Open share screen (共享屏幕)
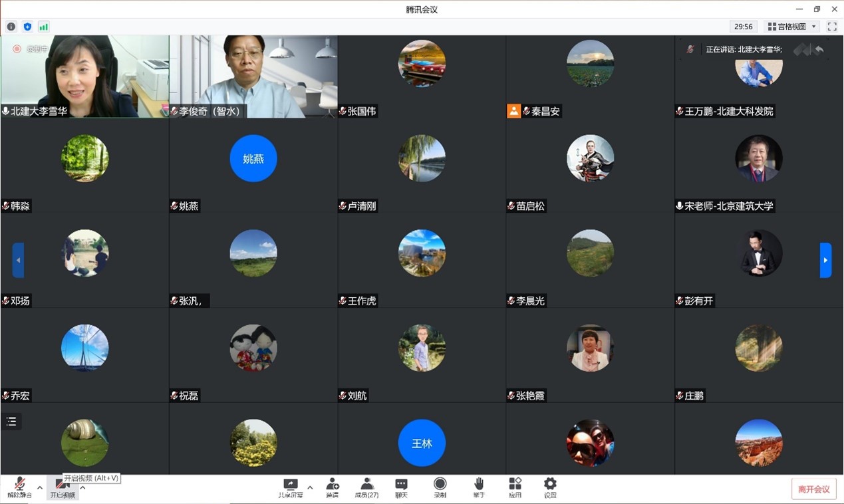Image resolution: width=844 pixels, height=504 pixels. tap(290, 487)
